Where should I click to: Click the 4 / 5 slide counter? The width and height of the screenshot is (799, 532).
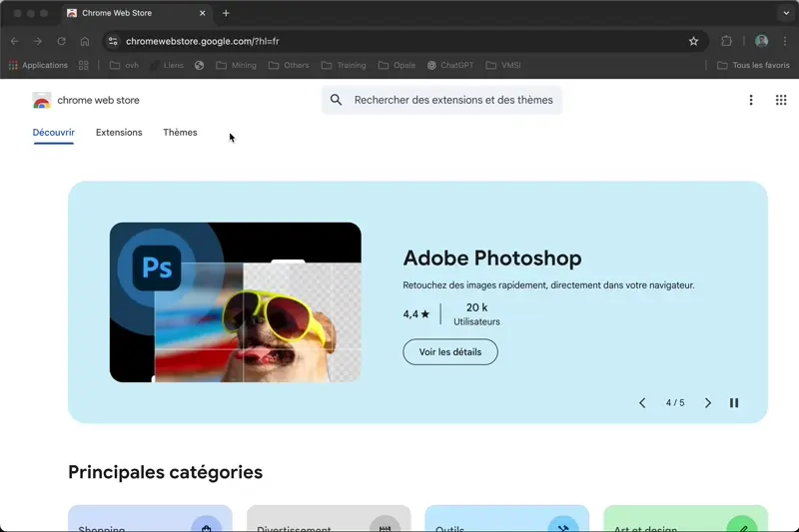pos(675,402)
